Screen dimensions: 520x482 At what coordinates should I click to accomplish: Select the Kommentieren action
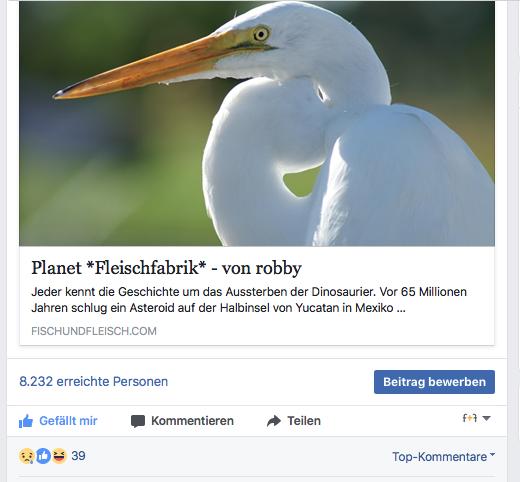pyautogui.click(x=192, y=421)
